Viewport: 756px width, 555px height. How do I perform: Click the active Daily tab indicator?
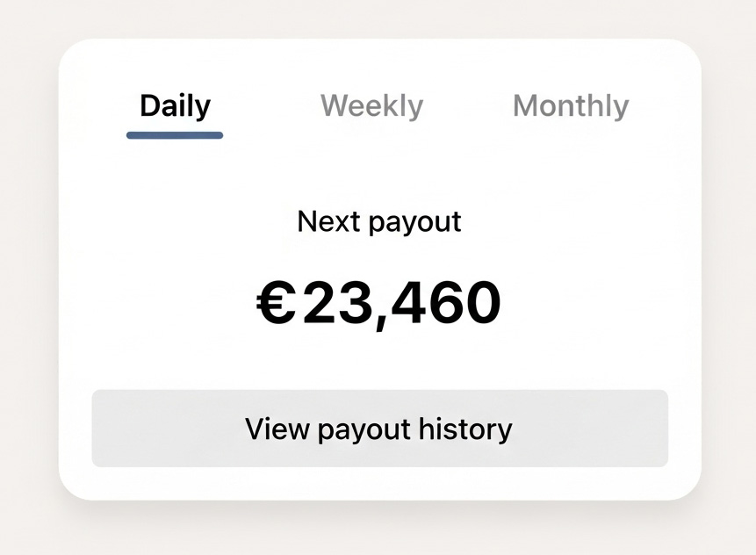[x=174, y=133]
